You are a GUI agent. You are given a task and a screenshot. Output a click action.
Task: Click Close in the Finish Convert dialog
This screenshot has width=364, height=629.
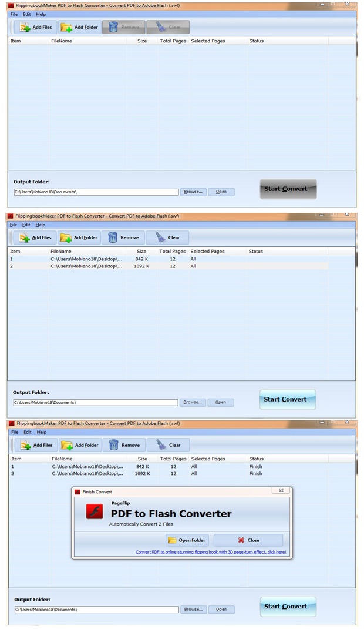point(248,540)
